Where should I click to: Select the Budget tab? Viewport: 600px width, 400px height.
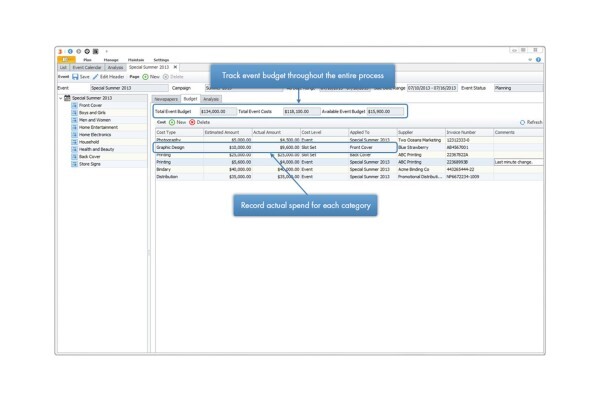tap(190, 99)
